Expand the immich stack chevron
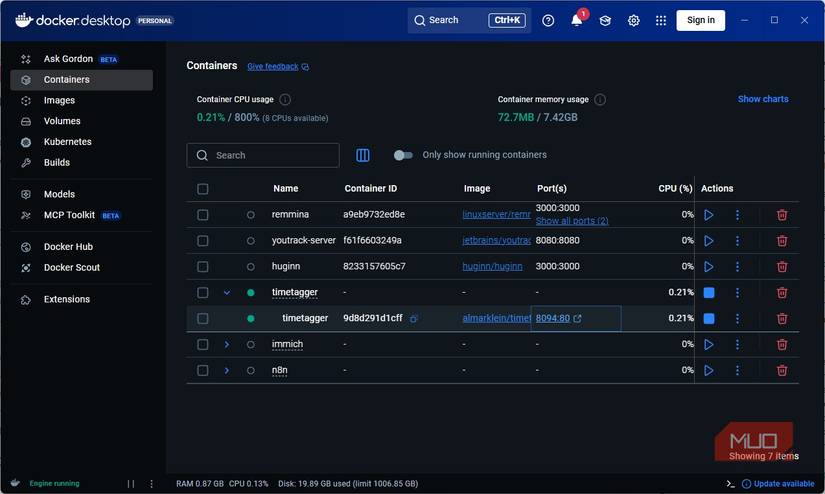Image resolution: width=825 pixels, height=494 pixels. (227, 344)
